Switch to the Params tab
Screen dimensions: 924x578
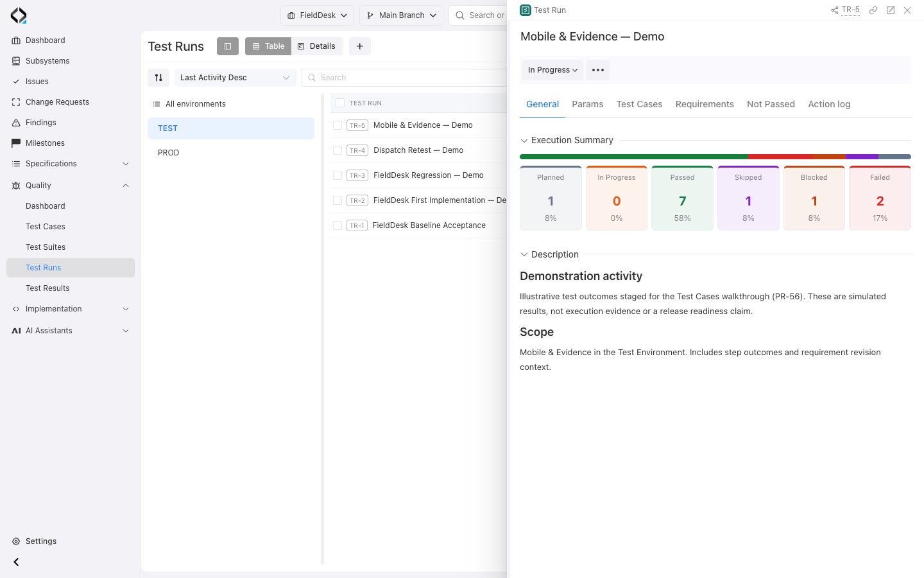[588, 104]
